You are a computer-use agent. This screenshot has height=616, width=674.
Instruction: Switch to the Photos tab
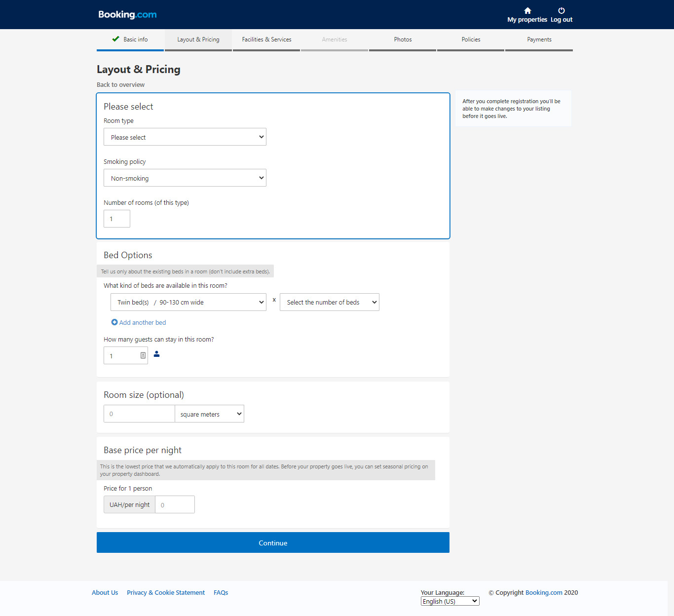(402, 39)
